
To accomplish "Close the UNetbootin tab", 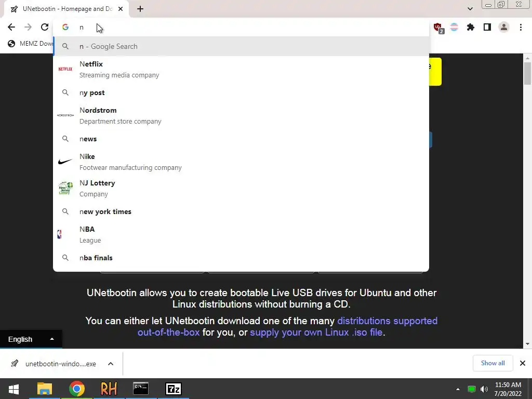I will (x=121, y=9).
